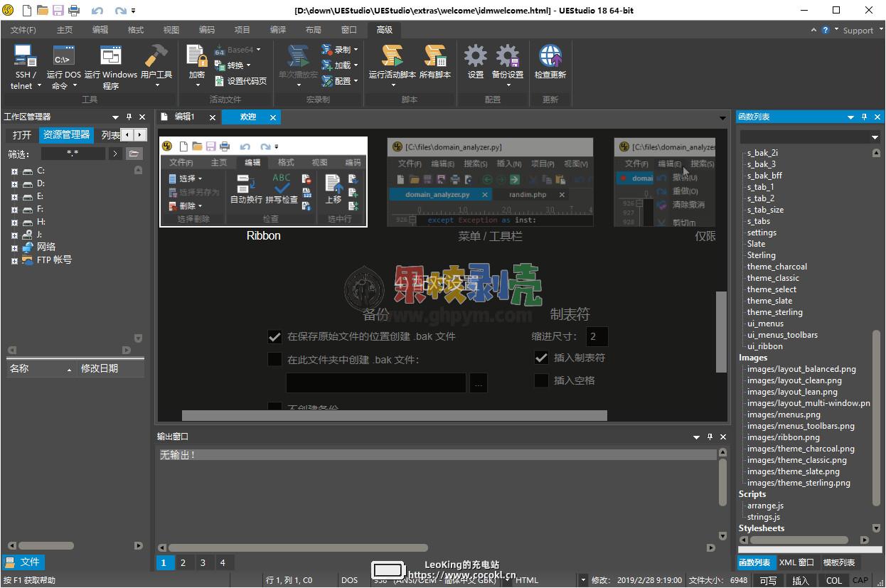Expand the C: drive tree node

14,171
